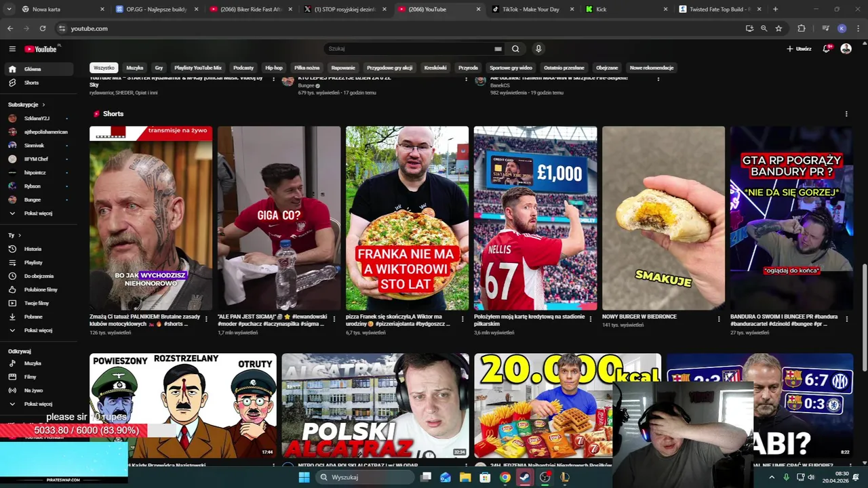Open Do obejrzenia watch later list
Screen dimensions: 868x488
39,276
